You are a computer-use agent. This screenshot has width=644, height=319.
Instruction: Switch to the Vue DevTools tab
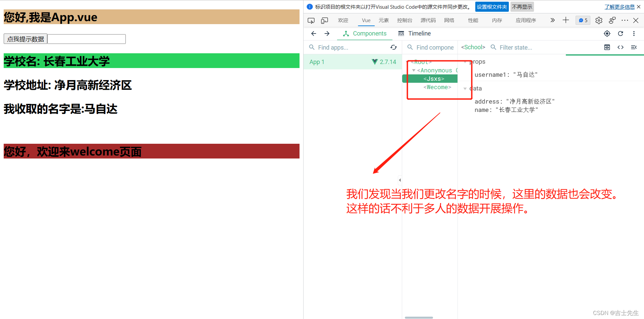[366, 20]
